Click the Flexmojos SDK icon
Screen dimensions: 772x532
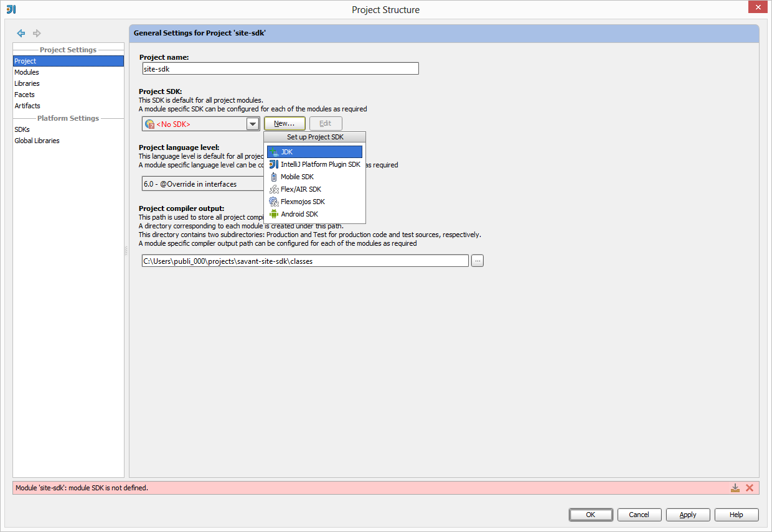(274, 202)
